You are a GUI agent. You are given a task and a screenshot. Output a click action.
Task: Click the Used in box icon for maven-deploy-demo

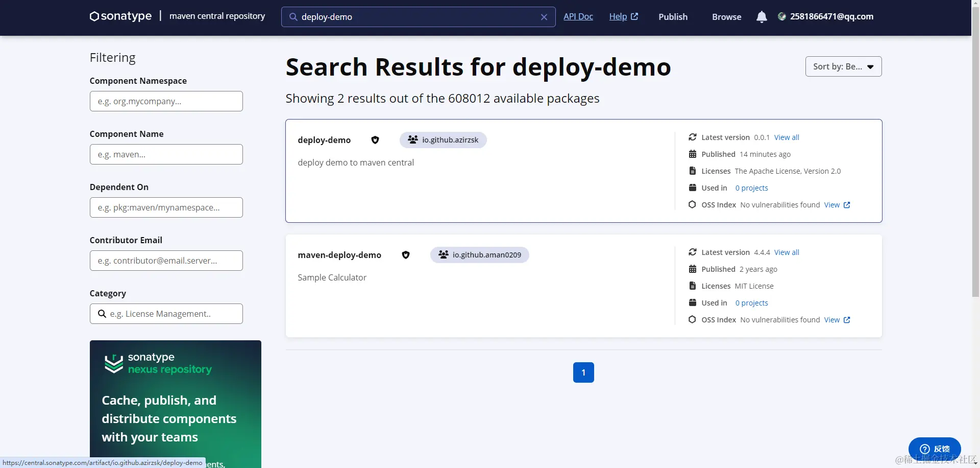(693, 302)
